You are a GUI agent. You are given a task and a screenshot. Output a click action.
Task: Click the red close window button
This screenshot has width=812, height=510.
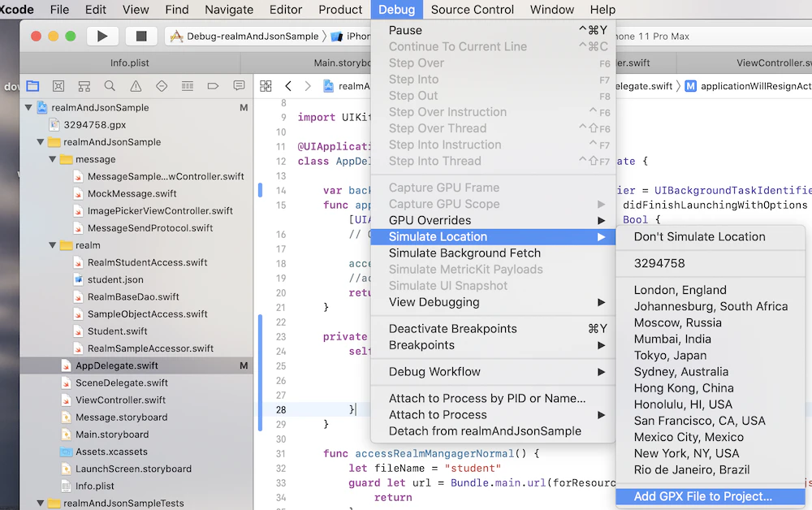pos(36,37)
